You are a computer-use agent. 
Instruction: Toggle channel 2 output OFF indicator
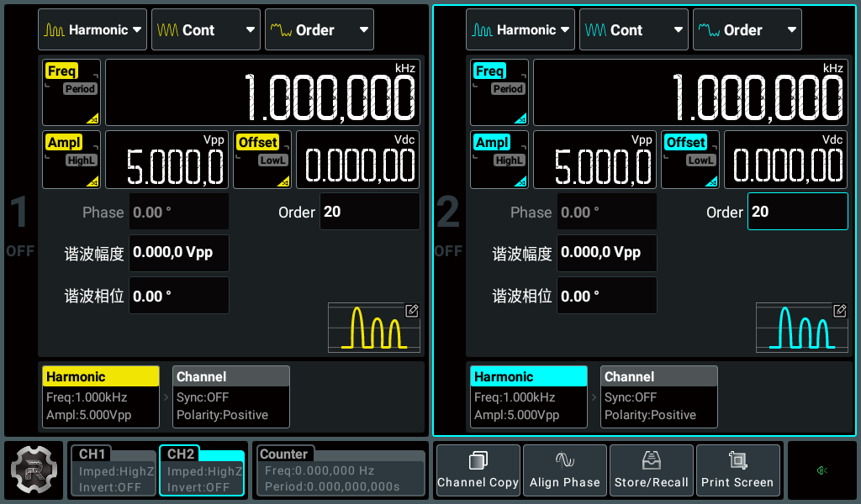tap(448, 250)
